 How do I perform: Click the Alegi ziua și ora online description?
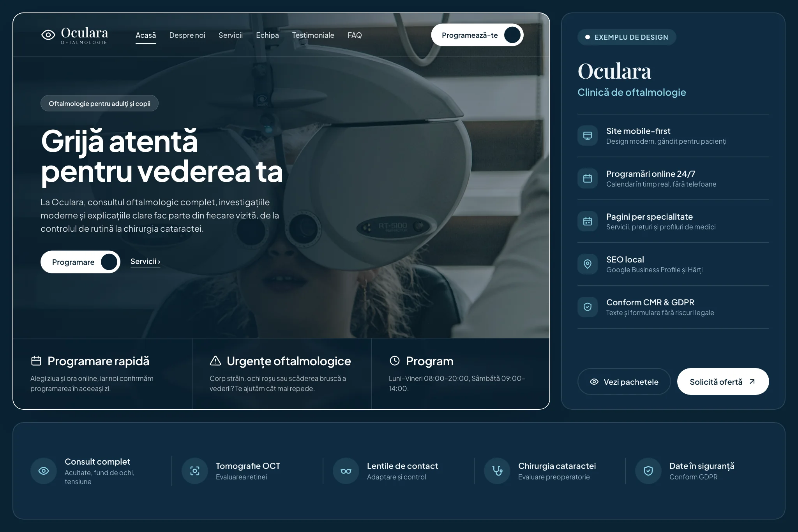coord(92,383)
